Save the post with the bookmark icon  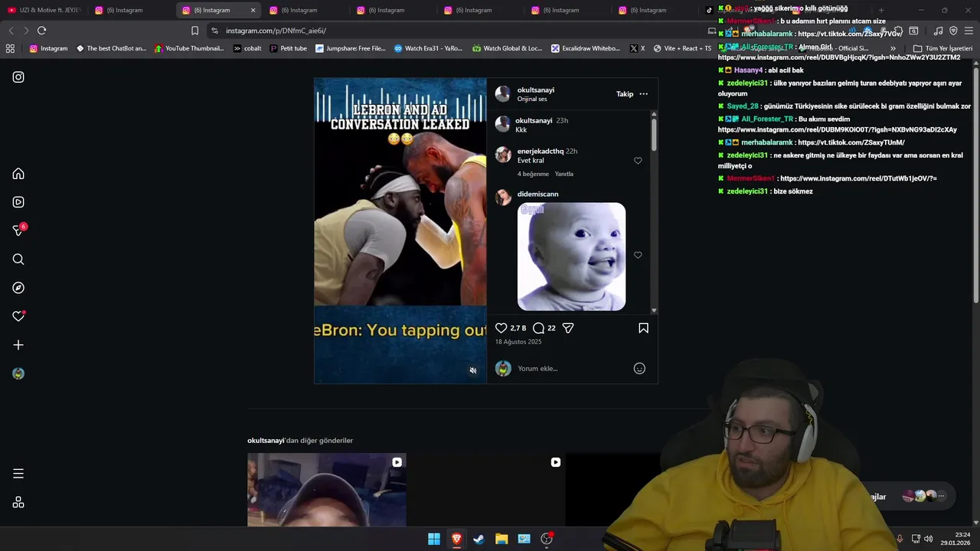pyautogui.click(x=643, y=328)
